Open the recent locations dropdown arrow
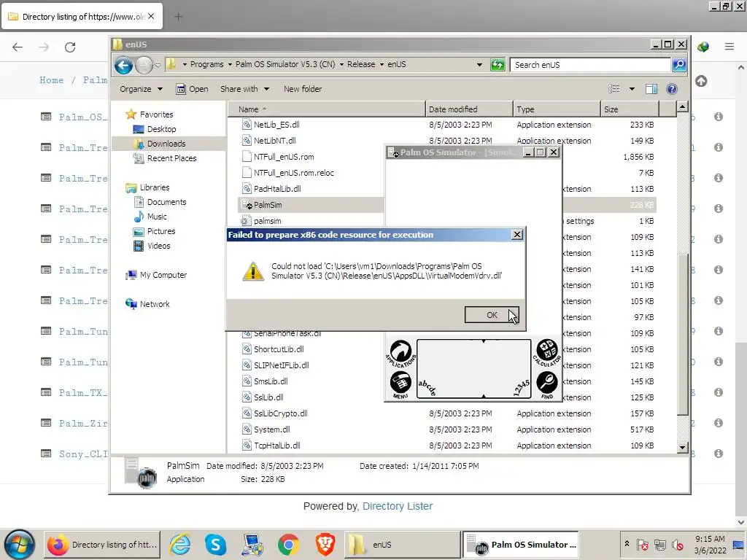The height and width of the screenshot is (560, 747). pos(158,65)
